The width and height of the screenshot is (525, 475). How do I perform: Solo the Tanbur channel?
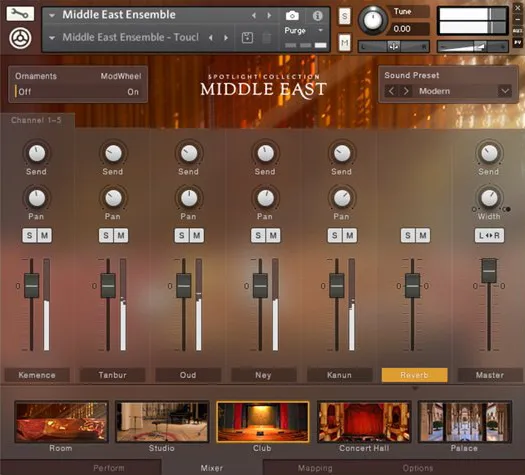(106, 235)
